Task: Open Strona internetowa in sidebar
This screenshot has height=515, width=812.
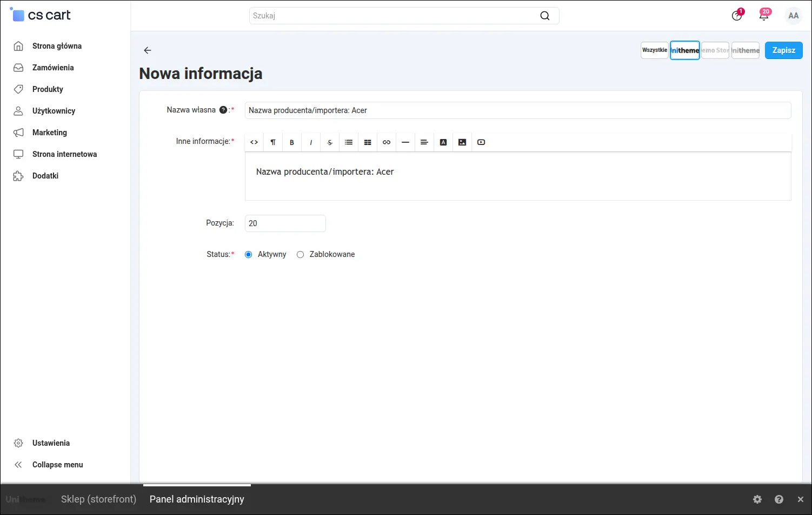Action: 65,154
